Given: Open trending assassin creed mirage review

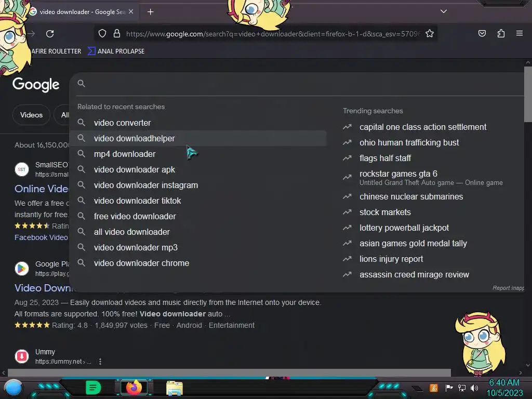Looking at the screenshot, I should tap(414, 274).
